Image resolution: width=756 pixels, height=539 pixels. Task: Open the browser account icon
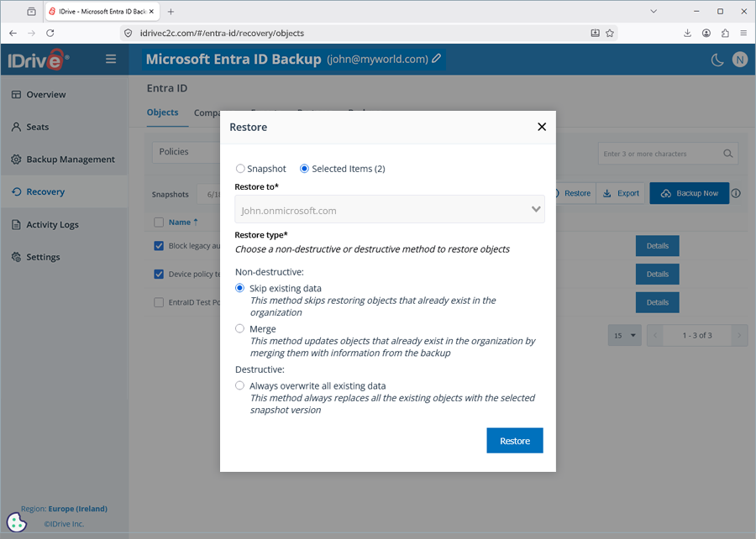pyautogui.click(x=706, y=33)
